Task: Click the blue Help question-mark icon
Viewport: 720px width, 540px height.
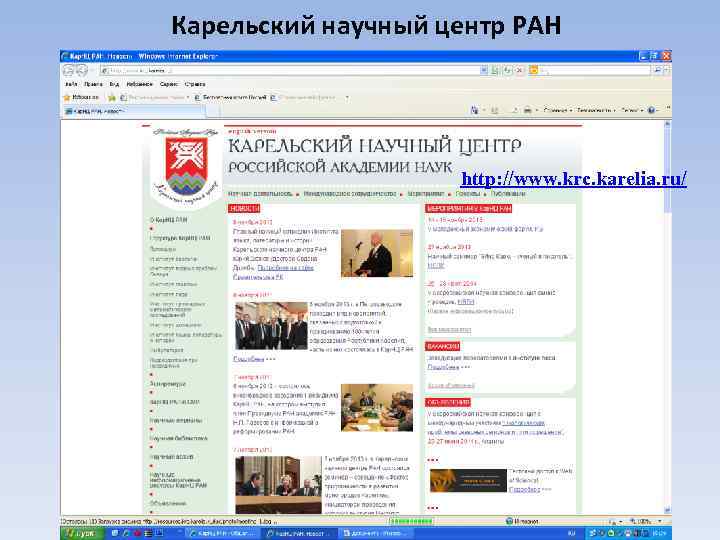Action: (x=651, y=110)
